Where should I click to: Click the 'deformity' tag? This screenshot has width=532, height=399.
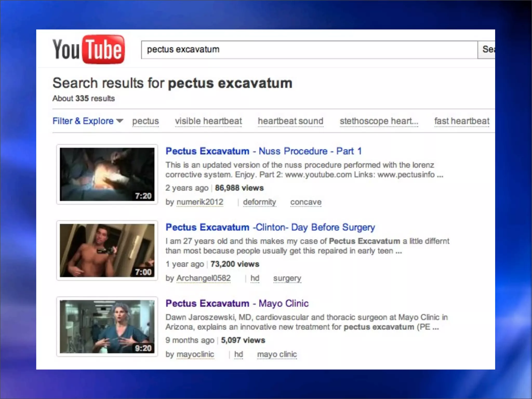point(260,202)
